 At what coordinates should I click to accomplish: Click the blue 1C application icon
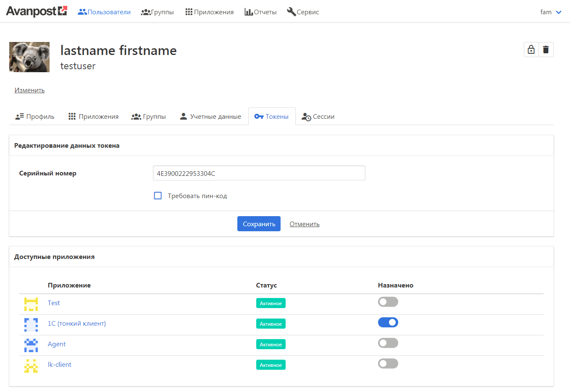[x=31, y=324]
